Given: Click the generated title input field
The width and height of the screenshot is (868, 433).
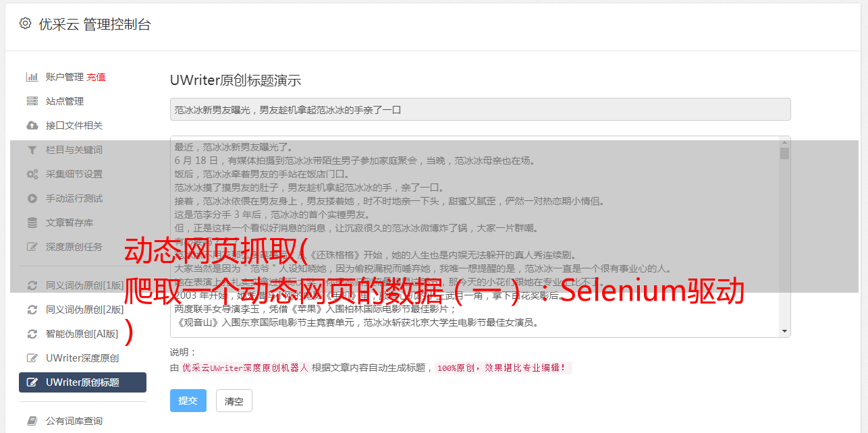Looking at the screenshot, I should [x=480, y=109].
